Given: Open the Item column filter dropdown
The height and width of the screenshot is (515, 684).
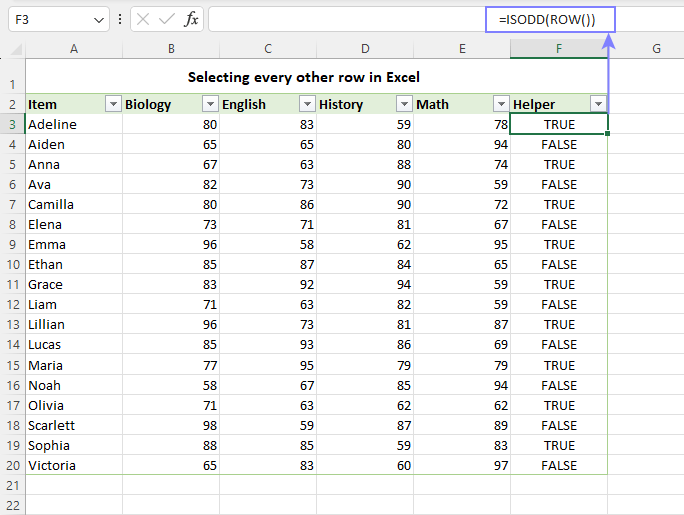Looking at the screenshot, I should 113,104.
